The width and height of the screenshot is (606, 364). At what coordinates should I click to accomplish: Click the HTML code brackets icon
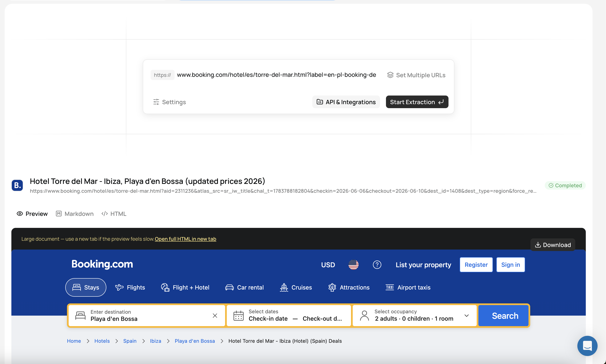105,214
